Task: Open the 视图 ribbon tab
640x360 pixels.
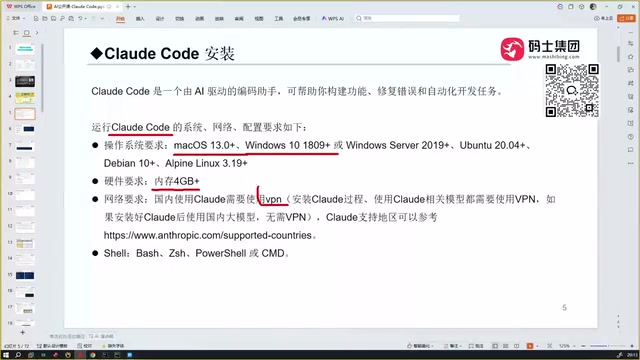Action: click(x=259, y=19)
